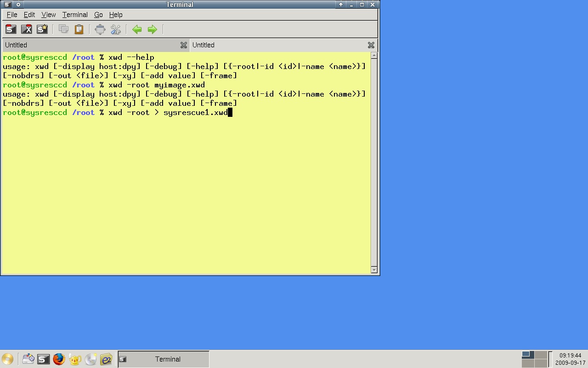Paste clipboard using the toolbar icon
This screenshot has height=368, width=588.
click(x=79, y=29)
